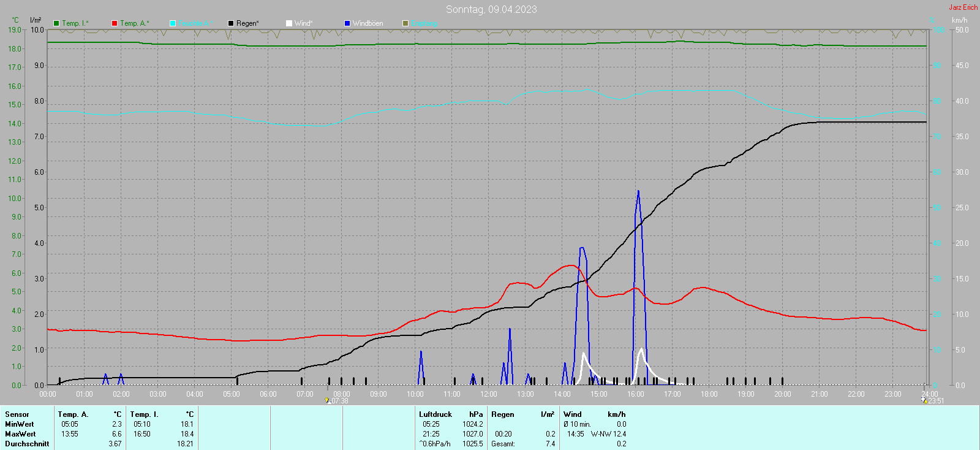Click the Gesamt rain total value 7.4
980x450 pixels.
(x=550, y=444)
